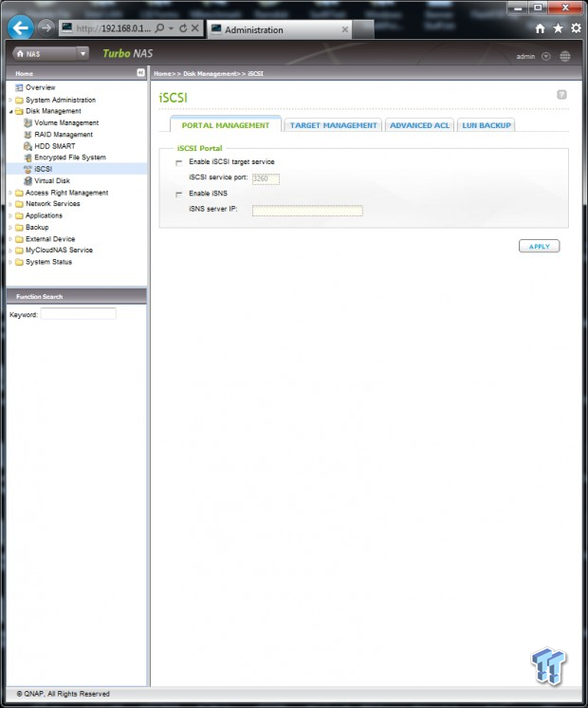Open the blank new browser tab

[x=363, y=29]
